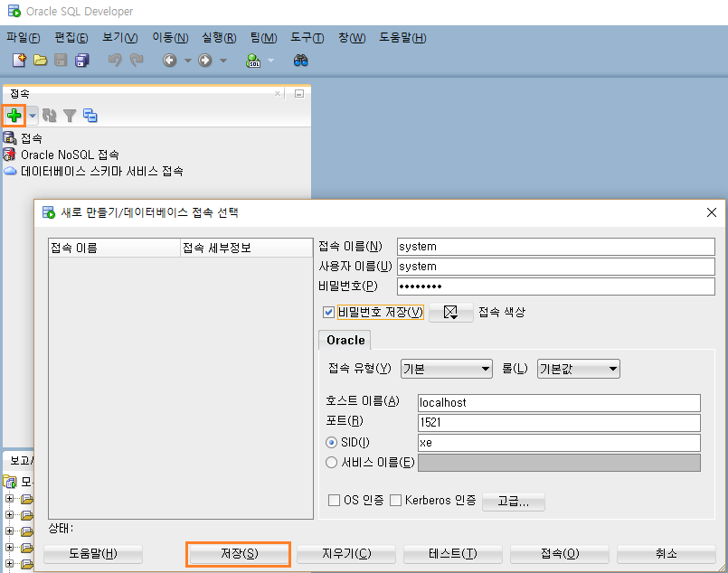Open dropdown next to New Connection plus
This screenshot has height=573, width=728.
pos(33,115)
